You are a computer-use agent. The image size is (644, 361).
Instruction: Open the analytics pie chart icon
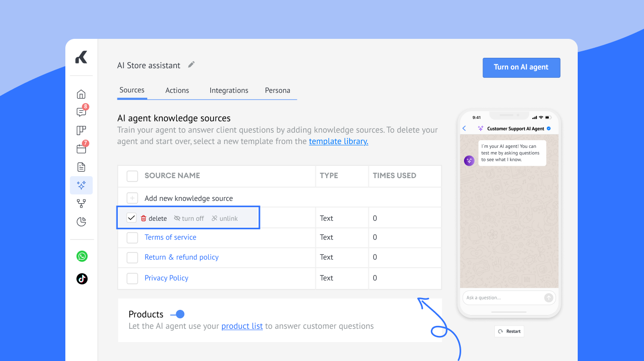coord(81,222)
